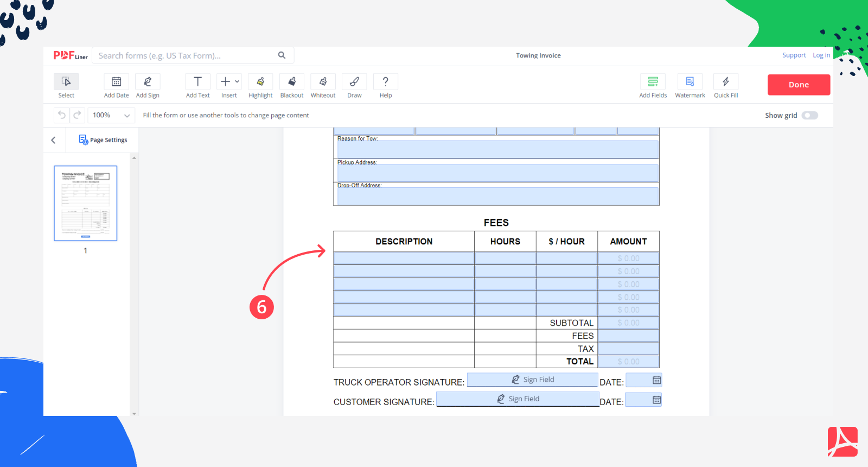Click the Reason for Tow field
Viewport: 868px width, 467px height.
pos(497,149)
